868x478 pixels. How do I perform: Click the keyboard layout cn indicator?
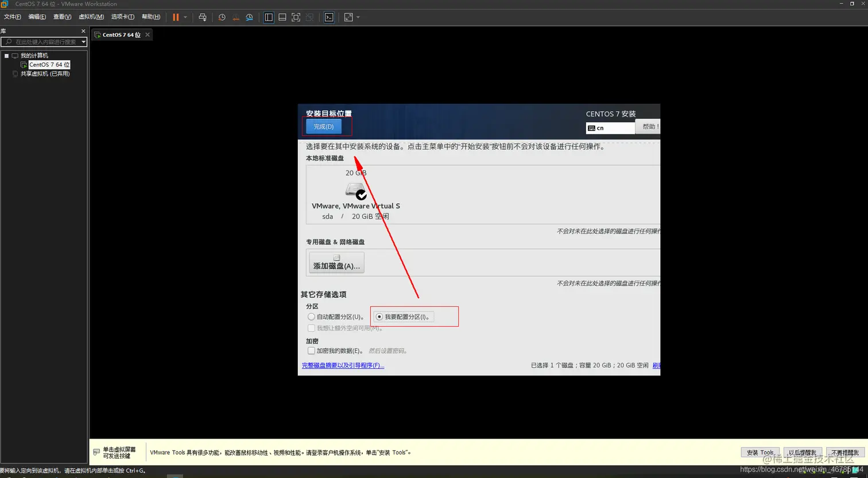(x=610, y=128)
